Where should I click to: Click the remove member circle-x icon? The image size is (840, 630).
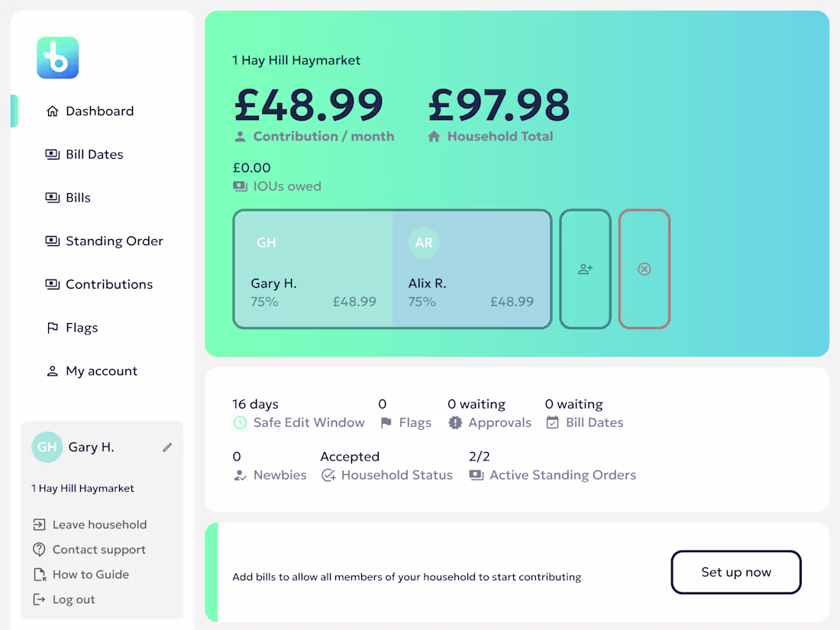(x=645, y=270)
